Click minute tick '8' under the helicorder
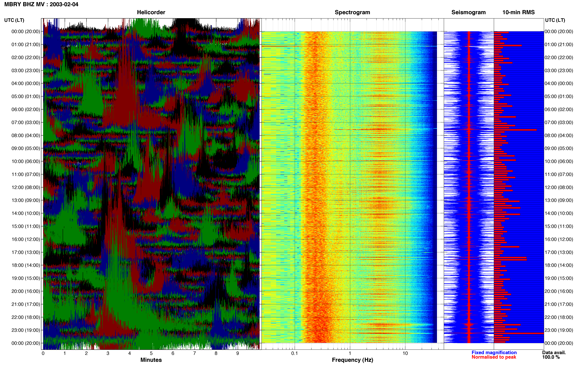Image resolution: width=588 pixels, height=368 pixels. coord(216,353)
